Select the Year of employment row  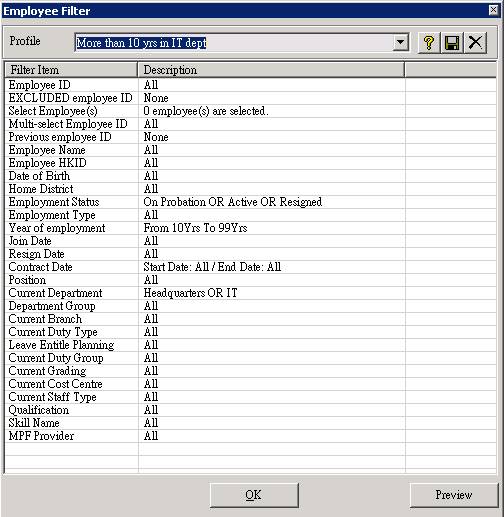click(250, 228)
